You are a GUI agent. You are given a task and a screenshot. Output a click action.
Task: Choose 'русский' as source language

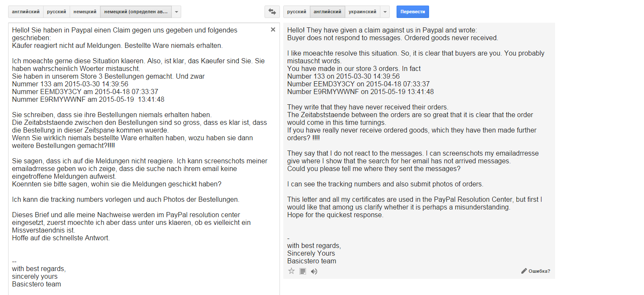point(56,12)
